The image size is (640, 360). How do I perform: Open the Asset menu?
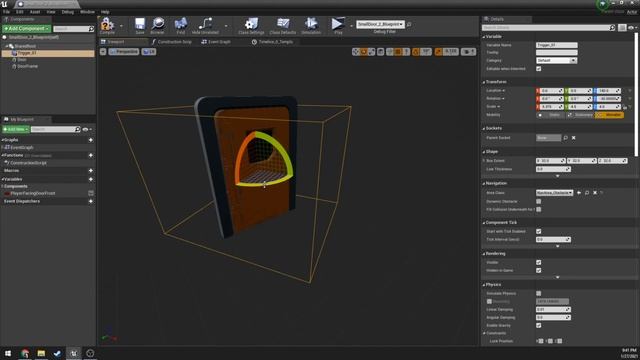(x=35, y=12)
